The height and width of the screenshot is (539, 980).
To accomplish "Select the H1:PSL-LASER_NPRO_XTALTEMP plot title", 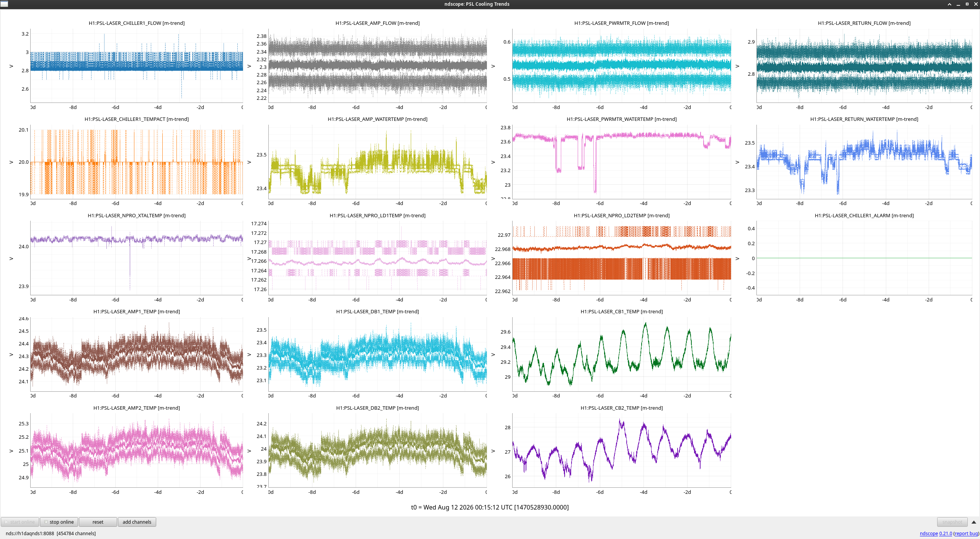I will [x=137, y=215].
